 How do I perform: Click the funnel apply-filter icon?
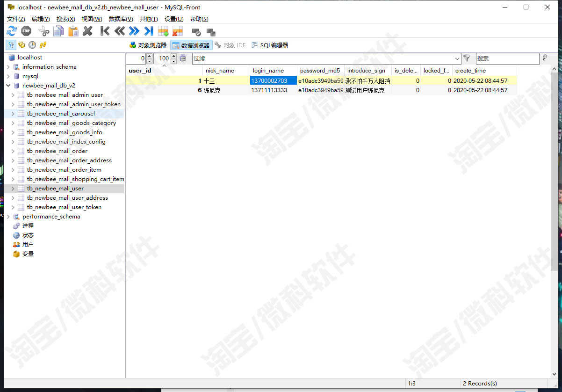(x=467, y=58)
